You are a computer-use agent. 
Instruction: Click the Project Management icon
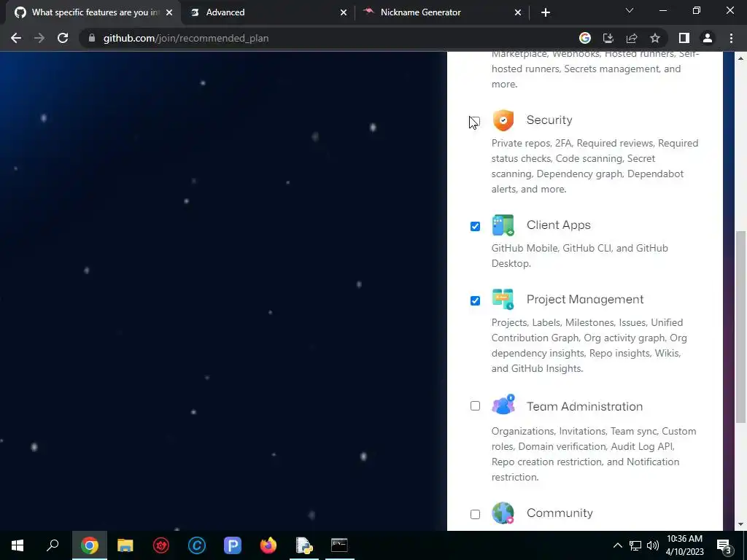coord(503,299)
